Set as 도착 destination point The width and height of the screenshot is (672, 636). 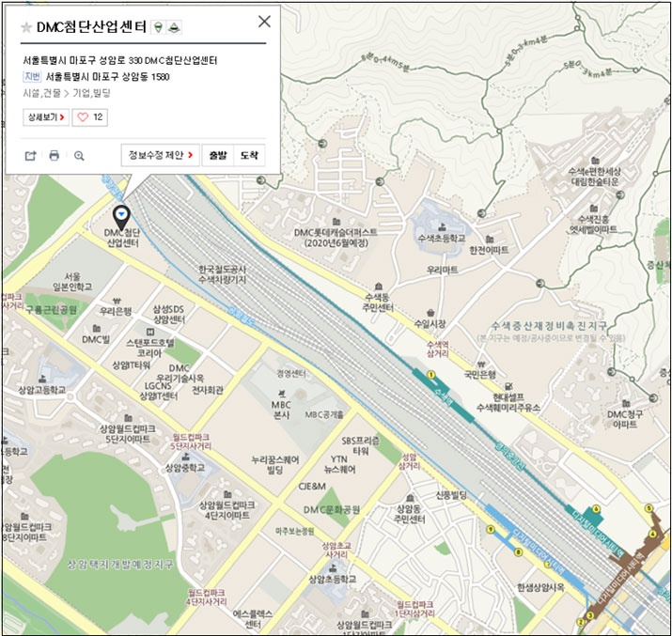click(248, 155)
